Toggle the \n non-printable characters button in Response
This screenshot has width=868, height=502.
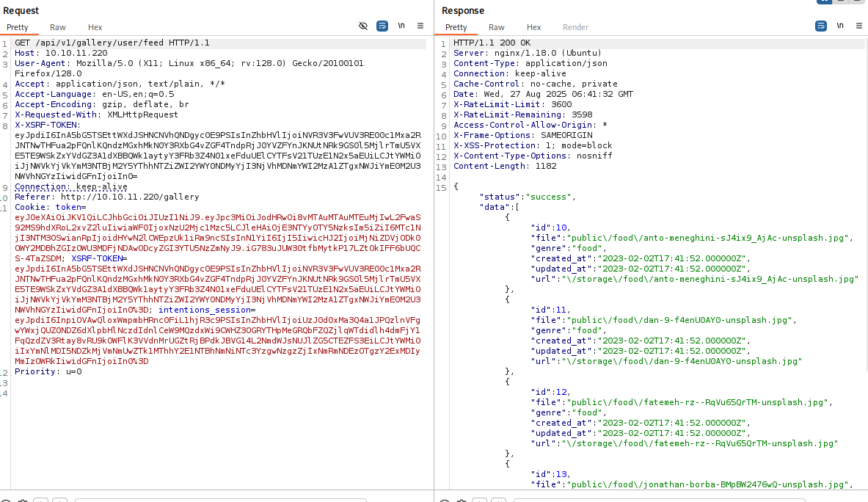click(840, 26)
